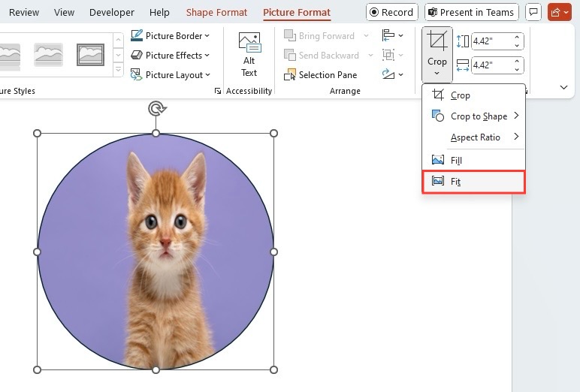Screen dimensions: 580x392
Task: Open the Picture Effects dropdown
Action: [x=170, y=56]
